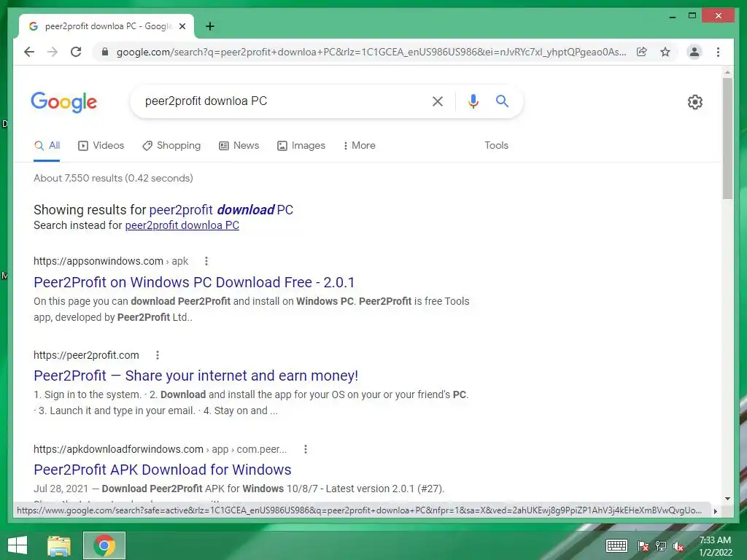Open options dots beside peer2profit.com result
The width and height of the screenshot is (747, 560).
(158, 355)
